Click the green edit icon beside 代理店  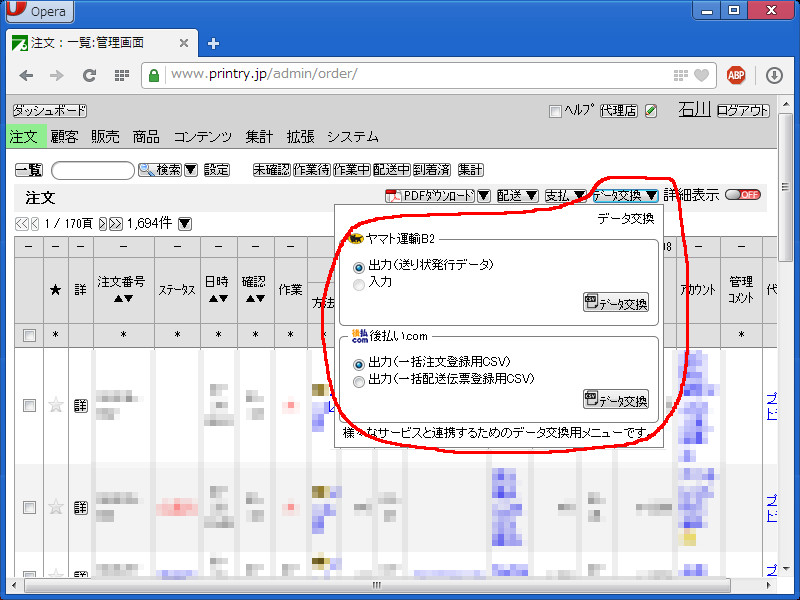pyautogui.click(x=651, y=111)
